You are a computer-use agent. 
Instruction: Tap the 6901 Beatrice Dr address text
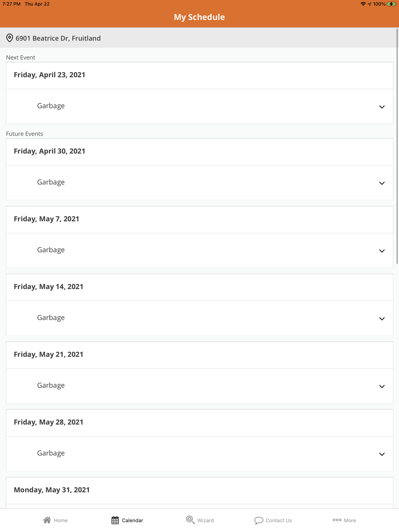[x=58, y=38]
